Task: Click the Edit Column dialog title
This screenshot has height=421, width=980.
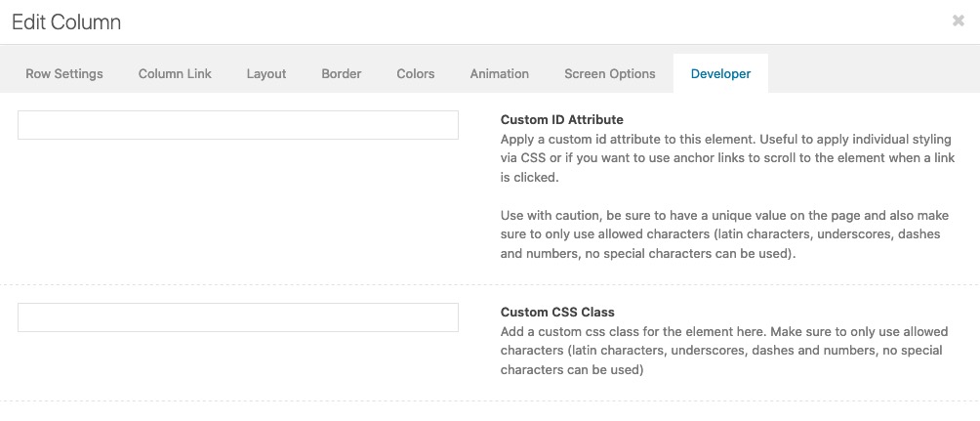Action: click(66, 22)
